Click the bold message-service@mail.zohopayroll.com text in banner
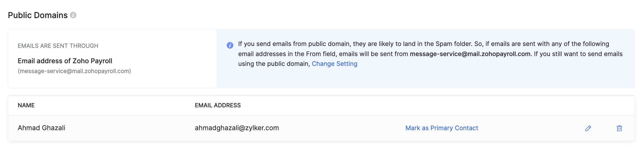Viewport: 644px width, 153px height. [470, 54]
